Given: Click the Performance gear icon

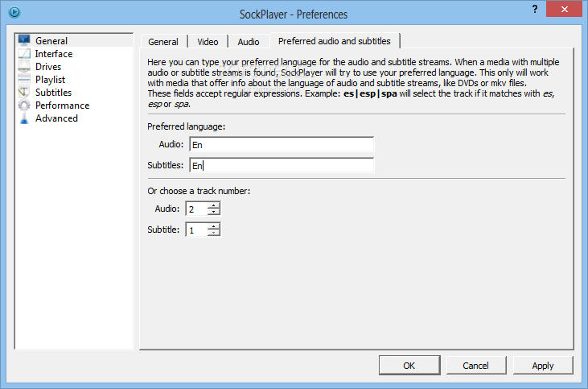Looking at the screenshot, I should (x=24, y=106).
